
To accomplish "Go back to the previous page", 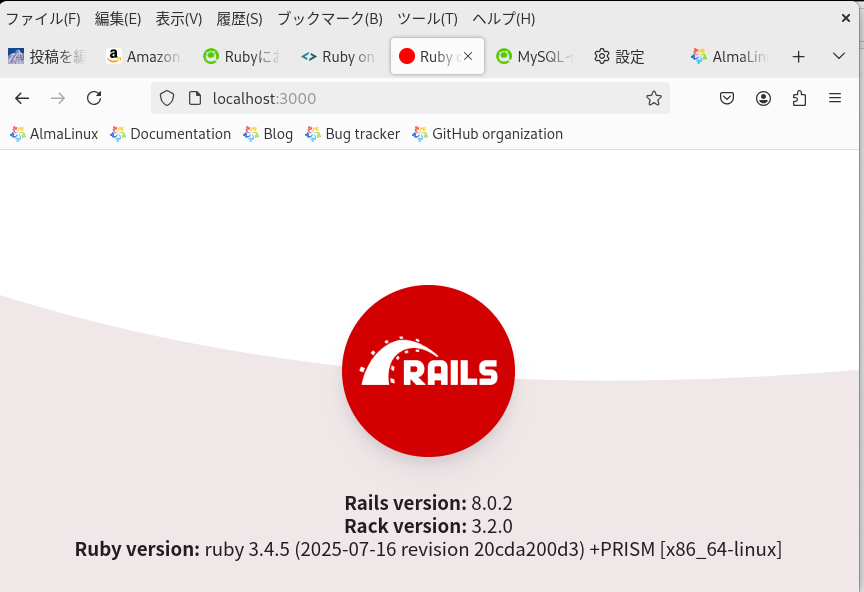I will [x=22, y=99].
